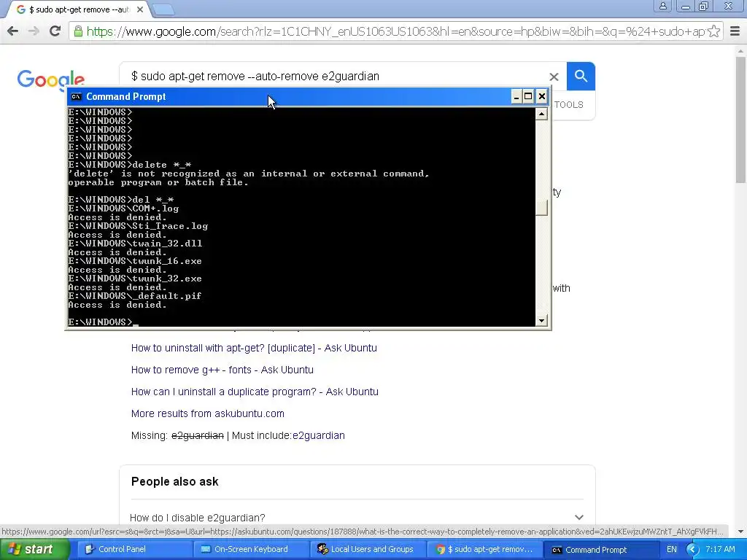Open 'How to remove g++ - fonts' link
747x560 pixels.
point(222,370)
